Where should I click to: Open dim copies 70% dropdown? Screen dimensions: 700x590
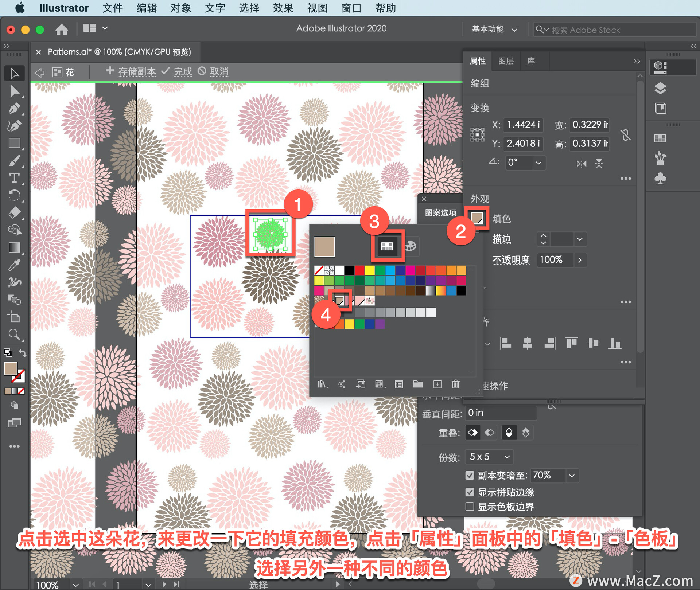click(x=572, y=476)
